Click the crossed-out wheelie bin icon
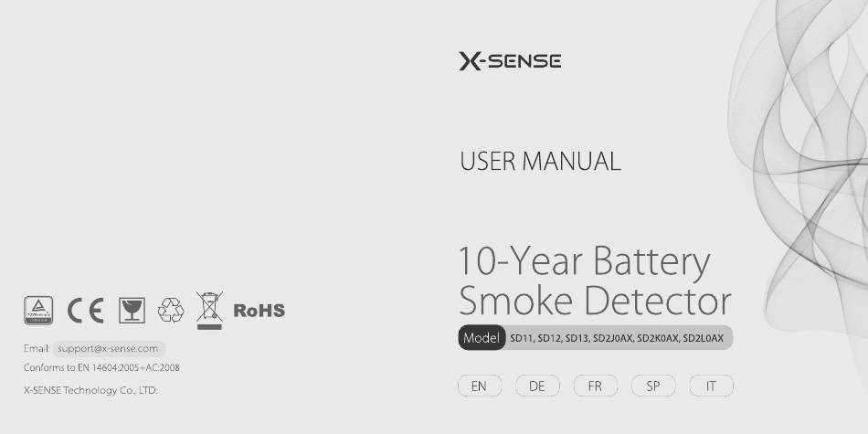This screenshot has width=868, height=434. 209,311
